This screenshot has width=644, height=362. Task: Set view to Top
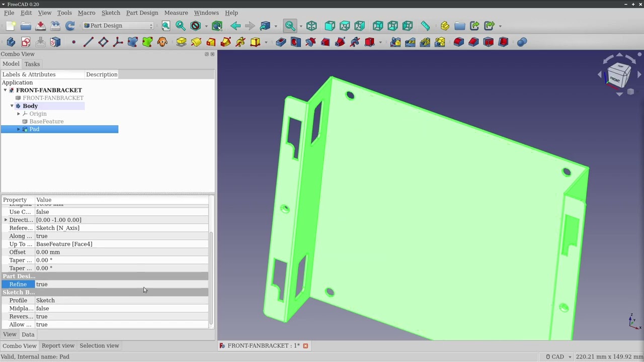pyautogui.click(x=345, y=26)
